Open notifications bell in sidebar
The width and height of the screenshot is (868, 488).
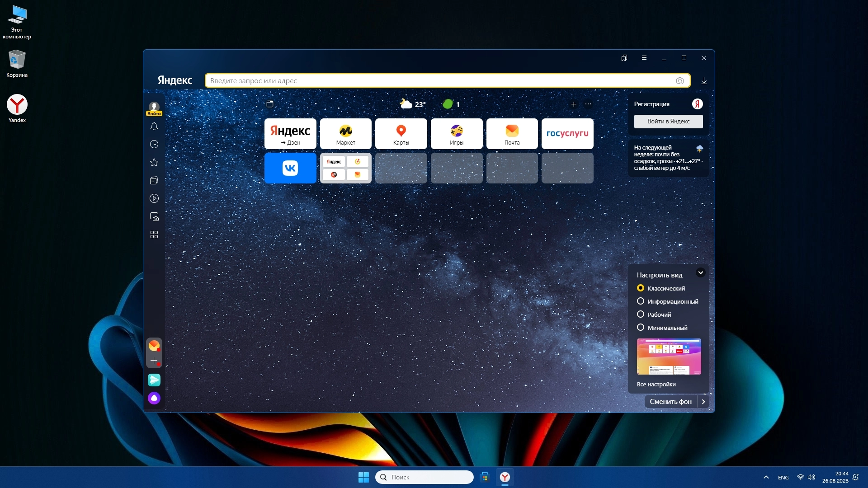pos(154,127)
